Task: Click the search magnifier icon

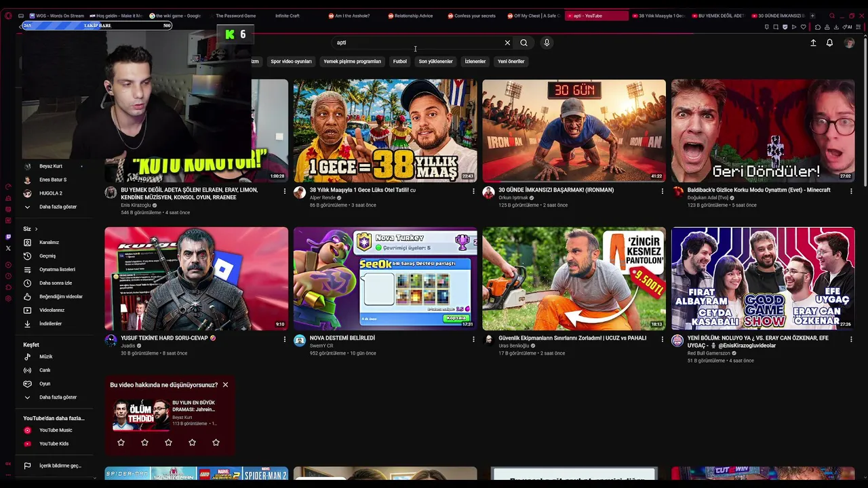Action: tap(524, 43)
